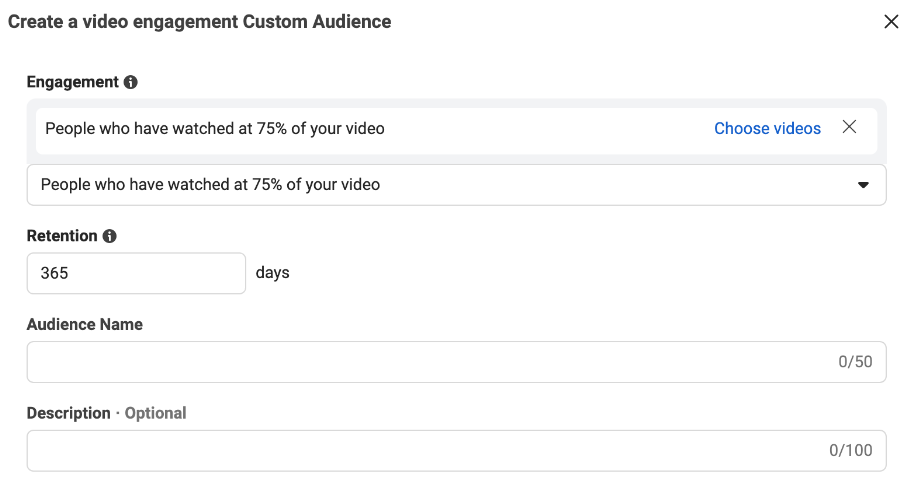This screenshot has width=910, height=477.
Task: Click the 'Optional' hint beside Description
Action: click(155, 413)
